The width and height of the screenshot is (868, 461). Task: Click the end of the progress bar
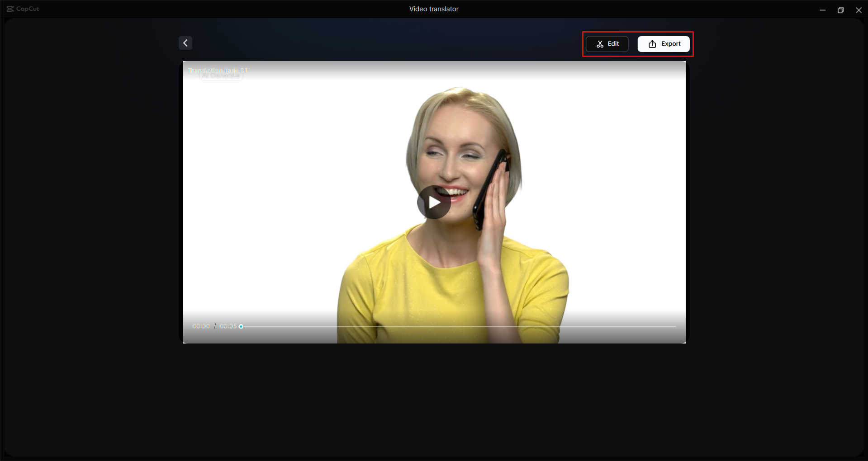(x=675, y=326)
